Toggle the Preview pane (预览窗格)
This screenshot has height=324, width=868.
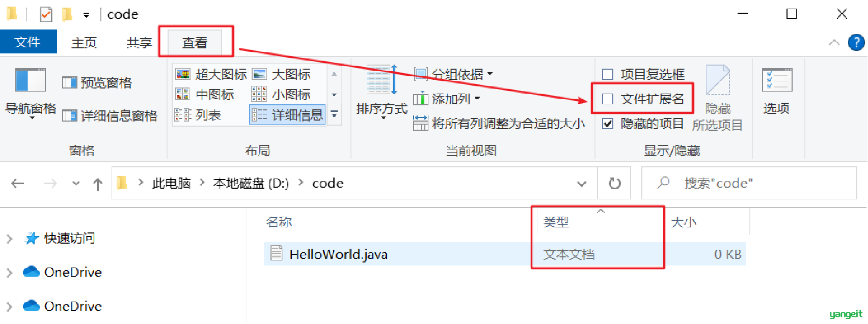pyautogui.click(x=97, y=83)
